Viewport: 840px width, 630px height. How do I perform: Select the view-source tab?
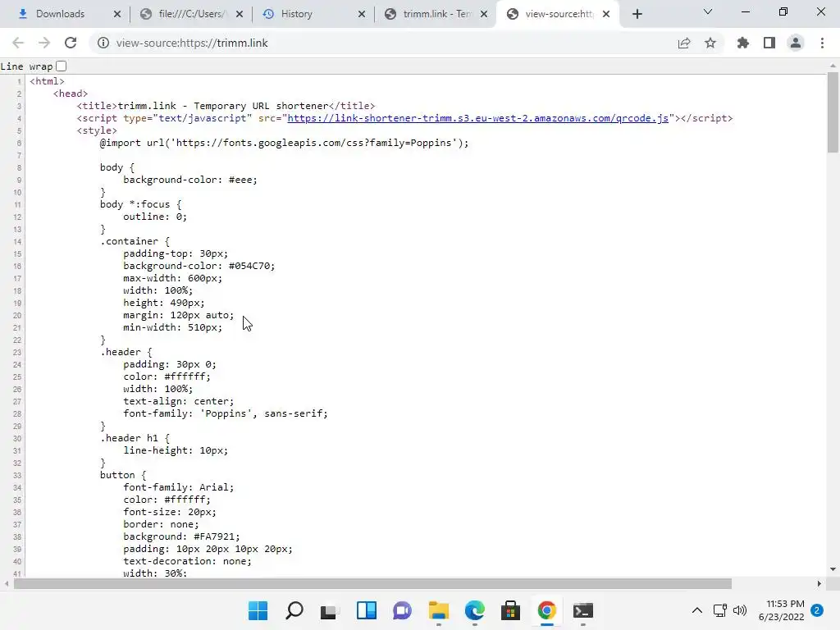pyautogui.click(x=557, y=14)
